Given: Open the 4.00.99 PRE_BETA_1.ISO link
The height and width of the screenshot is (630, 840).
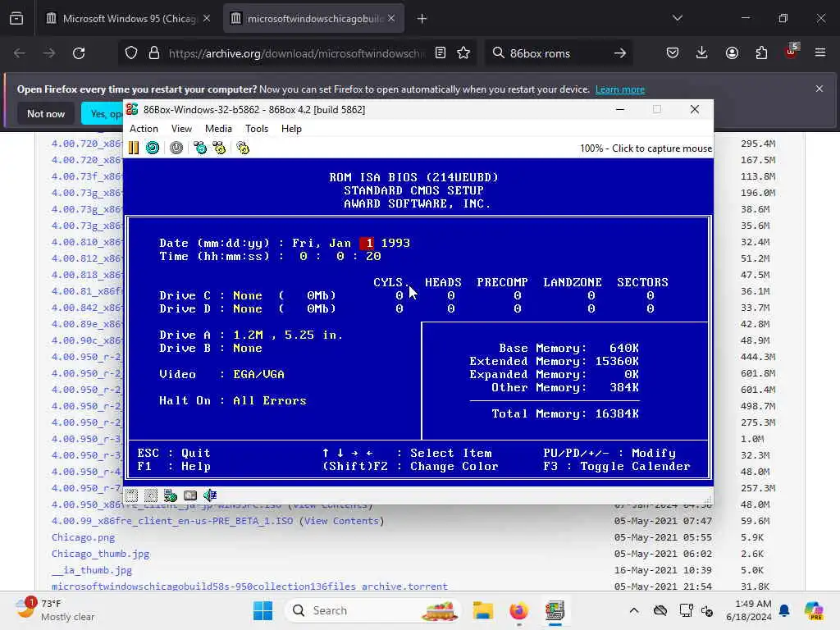Looking at the screenshot, I should [x=172, y=521].
